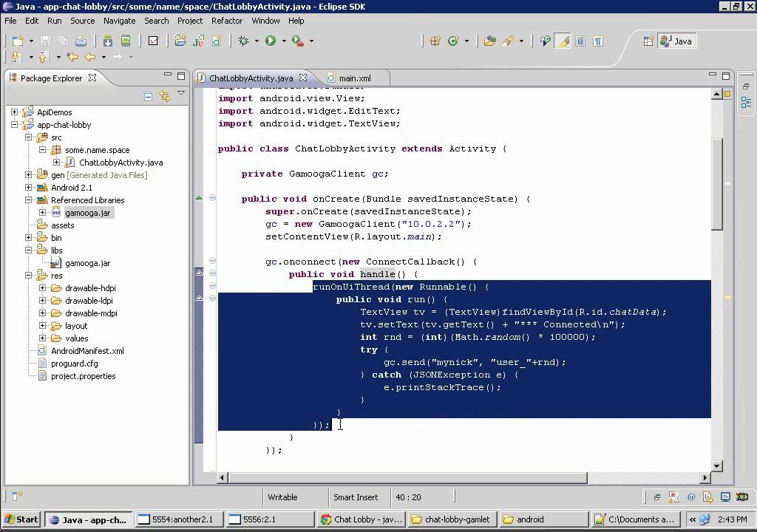Click the Print toolbar icon

point(81,41)
